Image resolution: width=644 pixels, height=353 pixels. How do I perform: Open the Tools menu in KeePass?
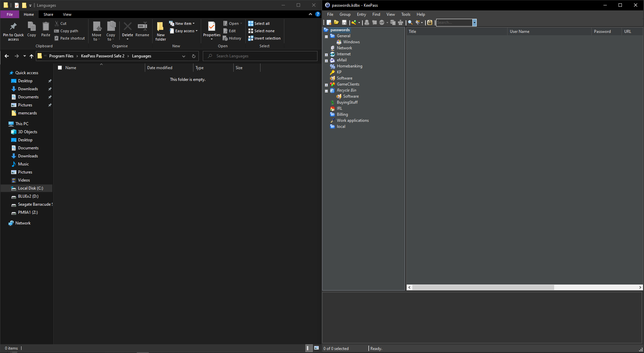405,14
